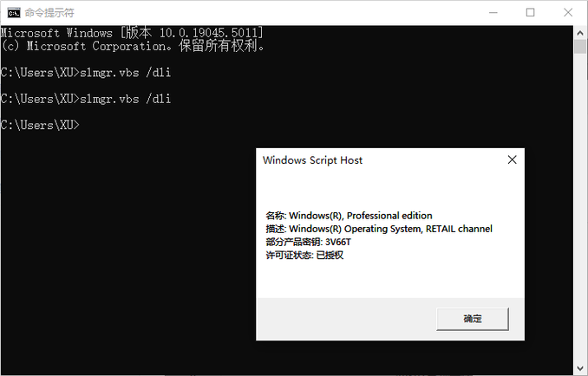Image resolution: width=588 pixels, height=376 pixels.
Task: Click the first slmgr.vbs /dli command line
Action: pyautogui.click(x=86, y=72)
